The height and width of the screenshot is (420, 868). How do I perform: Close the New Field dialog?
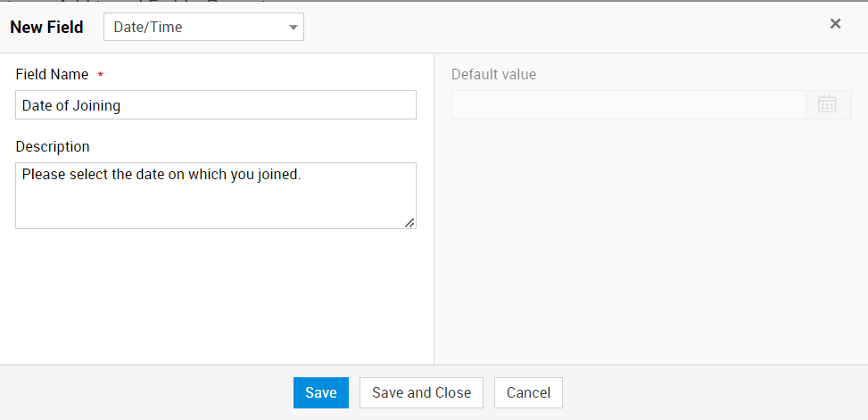(835, 24)
